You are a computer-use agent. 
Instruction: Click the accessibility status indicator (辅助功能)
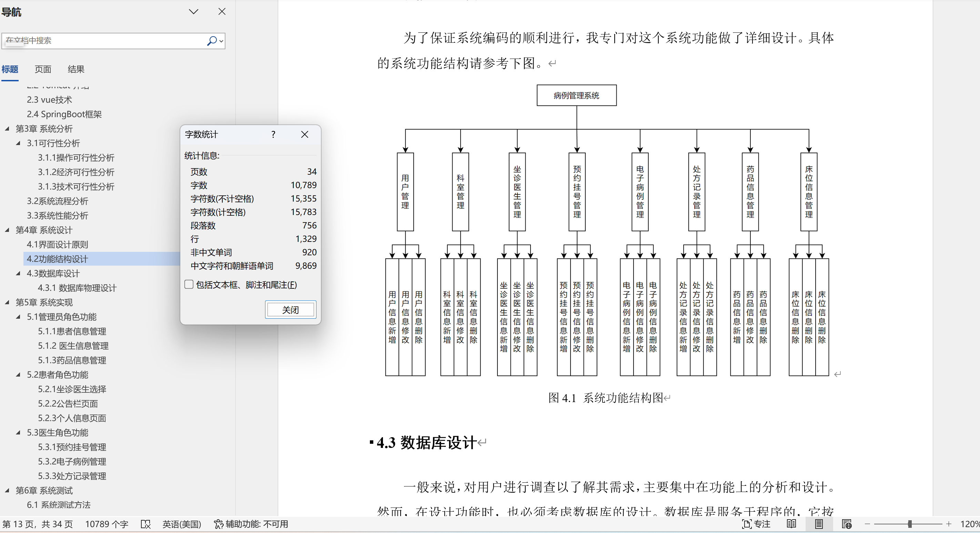click(x=251, y=524)
